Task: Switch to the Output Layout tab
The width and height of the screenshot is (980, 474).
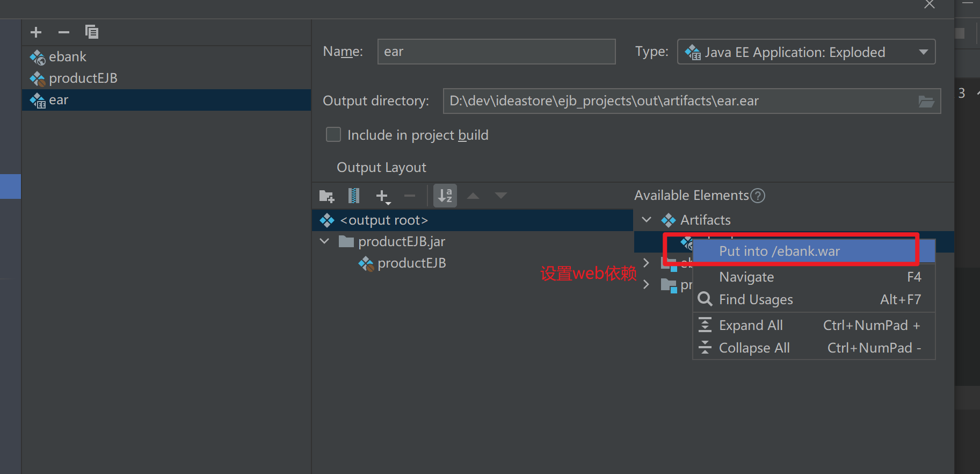Action: click(381, 168)
